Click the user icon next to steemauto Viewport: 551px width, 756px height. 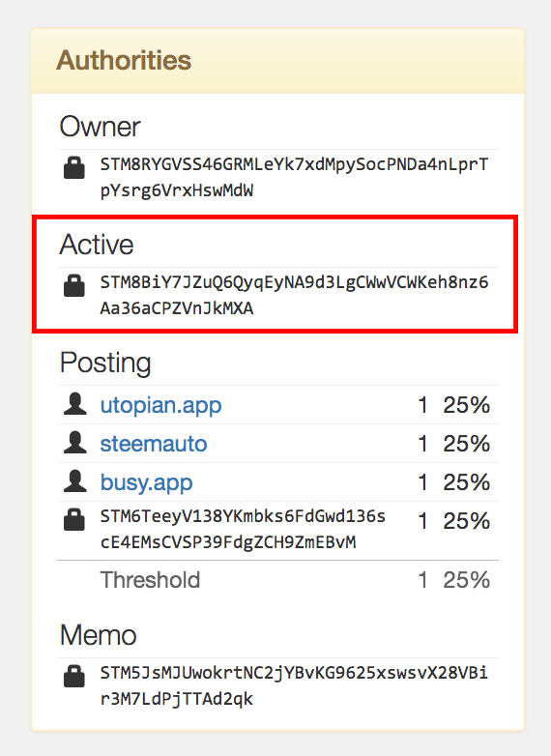point(74,443)
